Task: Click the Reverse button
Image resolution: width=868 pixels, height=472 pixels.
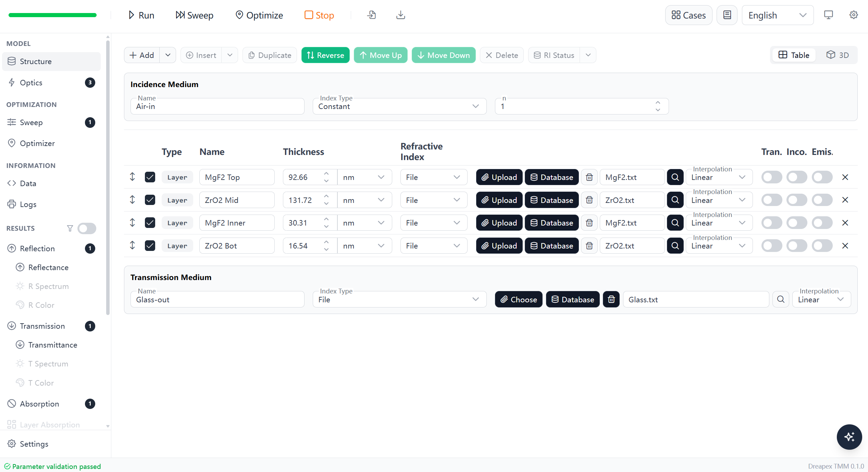Action: click(325, 55)
